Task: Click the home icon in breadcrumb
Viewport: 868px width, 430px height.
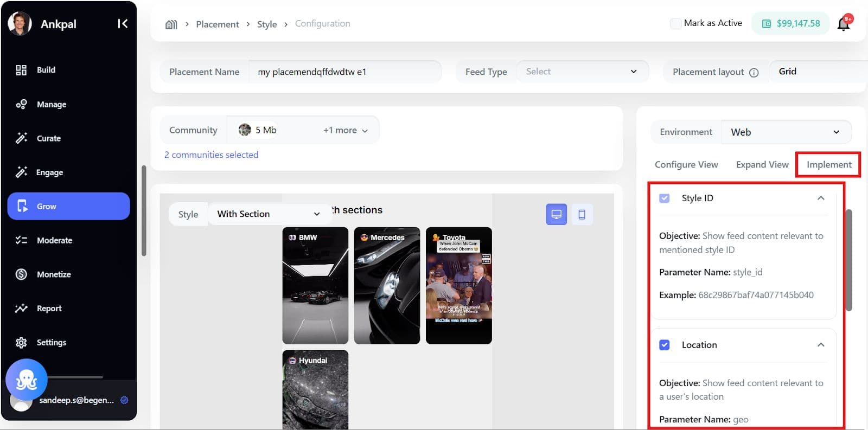Action: click(x=171, y=24)
